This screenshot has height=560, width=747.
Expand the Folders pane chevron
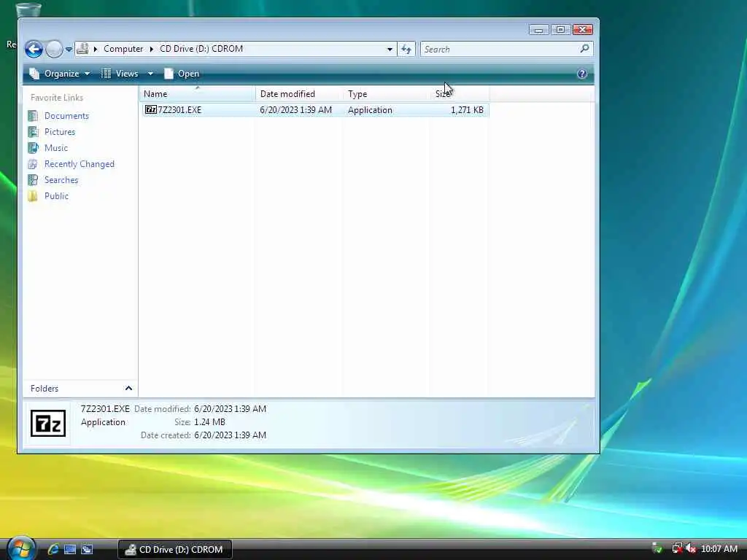pyautogui.click(x=128, y=389)
